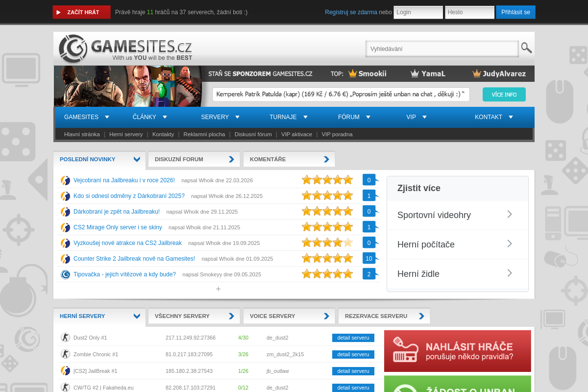Click the GameSites.cz logo
Viewport: 588px width, 392px height.
coord(125,49)
